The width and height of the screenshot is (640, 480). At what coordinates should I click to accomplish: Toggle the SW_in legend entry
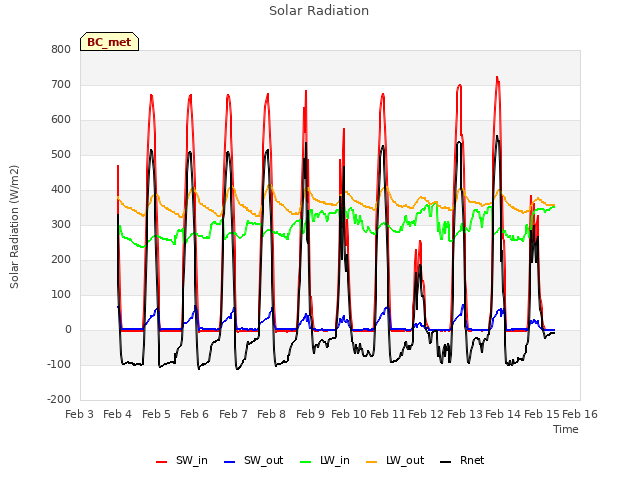click(182, 461)
